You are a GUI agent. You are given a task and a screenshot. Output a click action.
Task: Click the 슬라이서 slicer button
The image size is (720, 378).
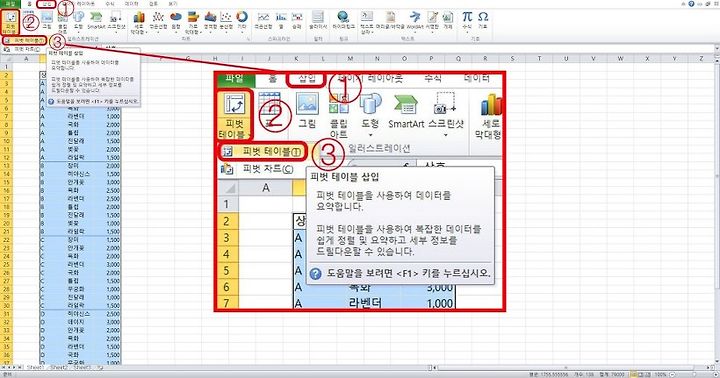(318, 21)
